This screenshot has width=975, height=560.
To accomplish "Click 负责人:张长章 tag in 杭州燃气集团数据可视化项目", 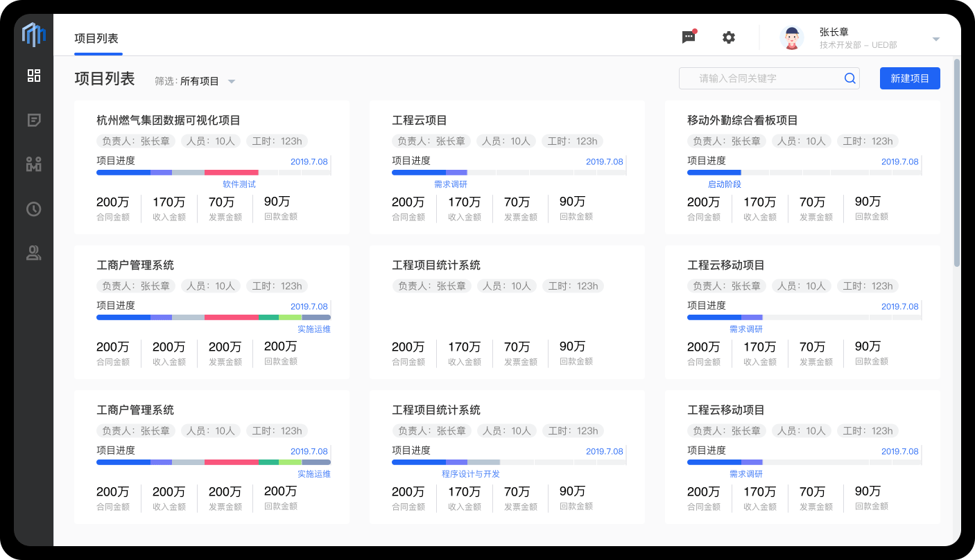I will pyautogui.click(x=136, y=141).
